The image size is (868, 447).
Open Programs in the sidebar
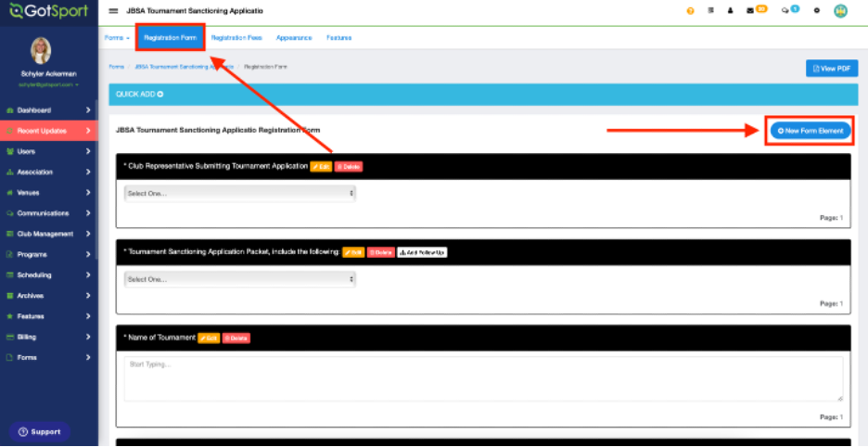[49, 254]
